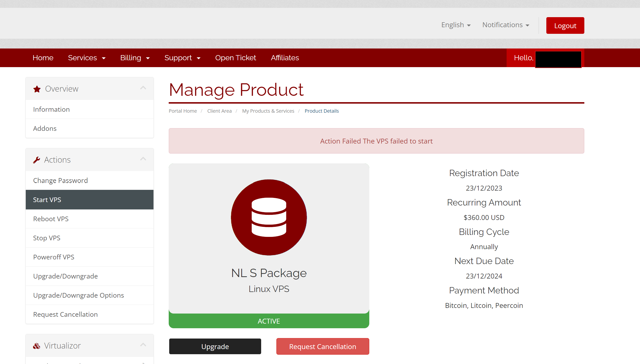The width and height of the screenshot is (640, 364).
Task: Open the Services menu dropdown
Action: [87, 58]
